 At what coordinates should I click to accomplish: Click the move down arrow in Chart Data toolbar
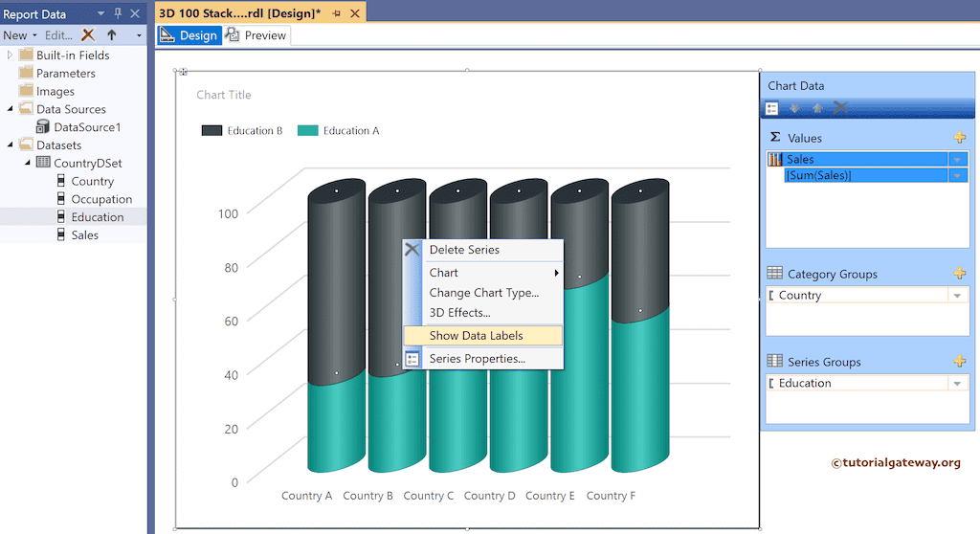[794, 108]
